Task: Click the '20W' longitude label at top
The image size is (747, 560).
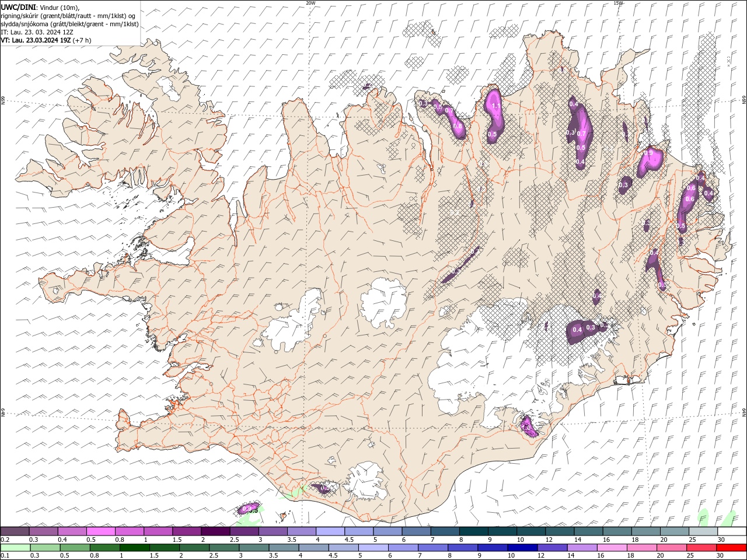Action: point(310,3)
